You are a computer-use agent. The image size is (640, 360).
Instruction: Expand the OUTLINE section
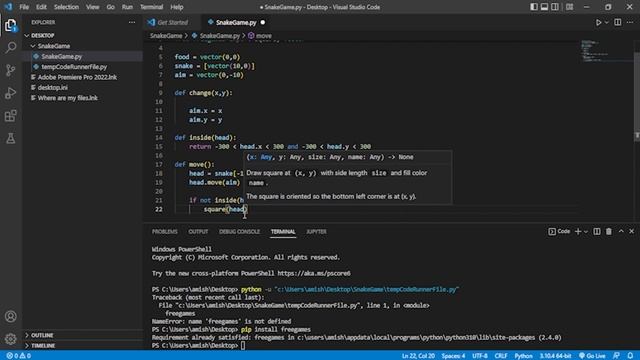pos(42,335)
